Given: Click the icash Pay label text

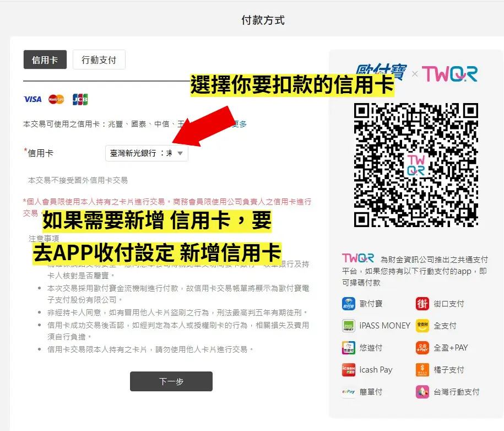Looking at the screenshot, I should [376, 370].
